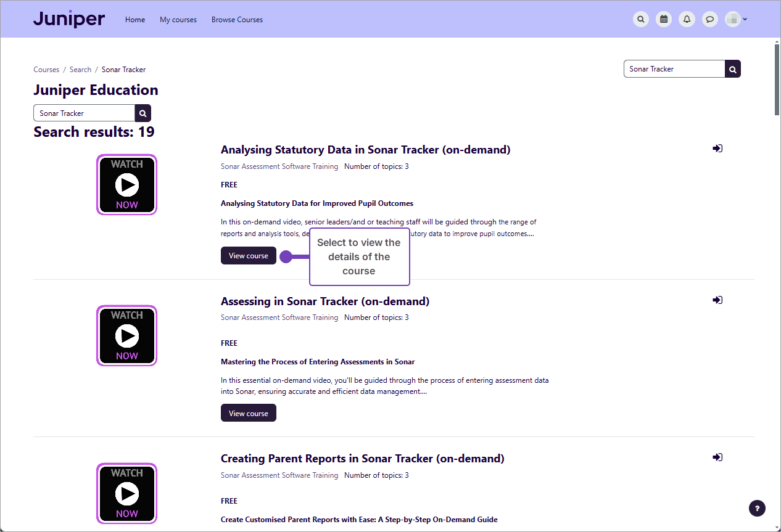
Task: Open messages with the chat bubble icon
Action: click(x=710, y=19)
